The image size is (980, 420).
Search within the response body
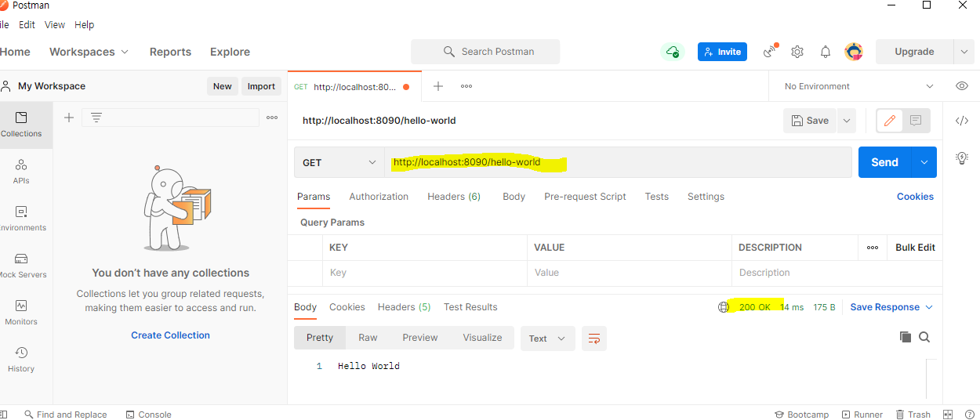pyautogui.click(x=924, y=337)
